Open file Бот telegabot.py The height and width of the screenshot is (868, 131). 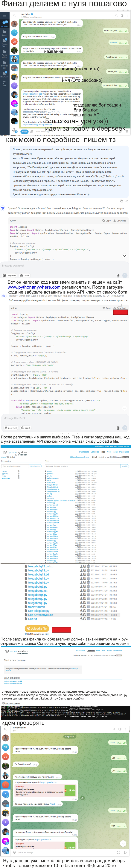pos(39,611)
